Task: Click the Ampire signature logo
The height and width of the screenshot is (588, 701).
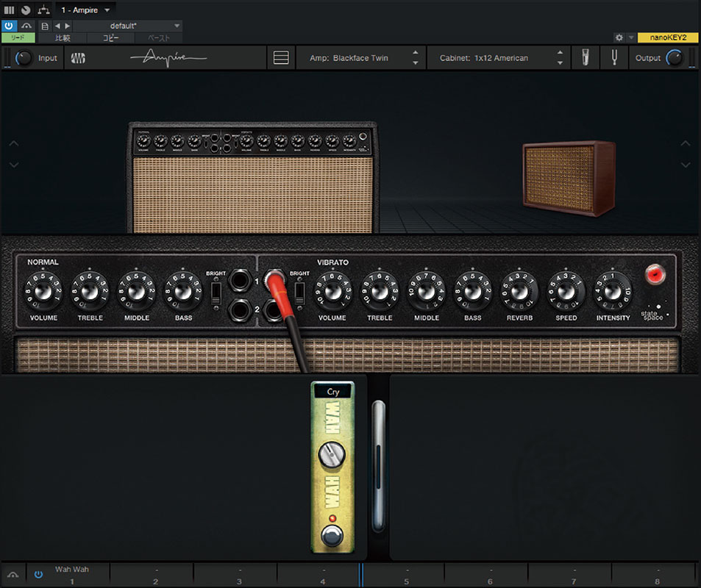Action: [168, 57]
